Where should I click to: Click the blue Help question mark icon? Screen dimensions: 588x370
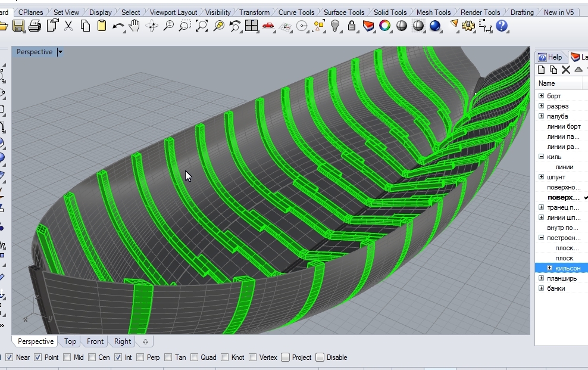(x=502, y=26)
